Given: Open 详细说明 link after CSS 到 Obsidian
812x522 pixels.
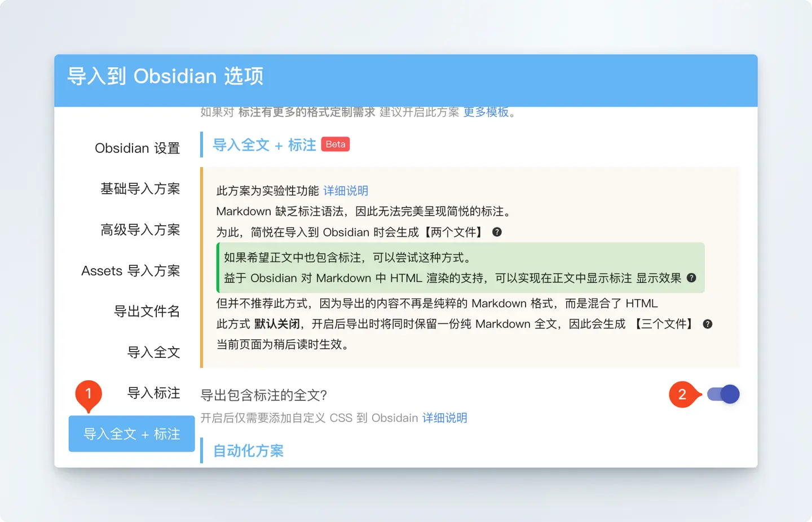Looking at the screenshot, I should point(444,418).
